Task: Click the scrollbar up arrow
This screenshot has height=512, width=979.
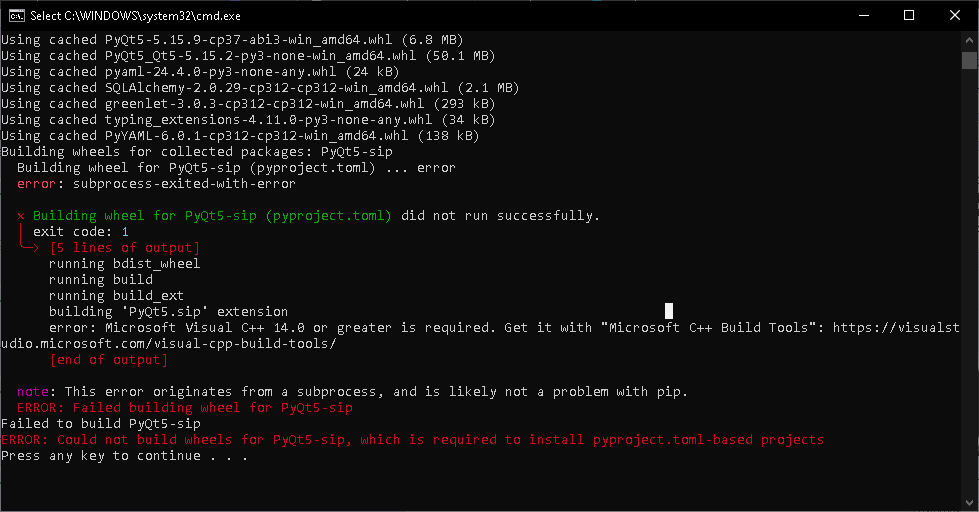Action: click(x=969, y=40)
